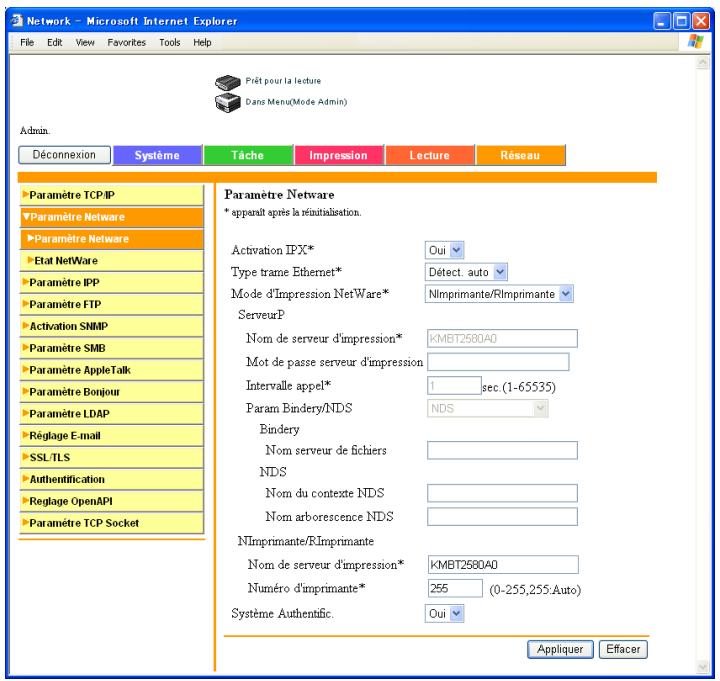Open Réglage E-mail in sidebar

click(x=112, y=435)
